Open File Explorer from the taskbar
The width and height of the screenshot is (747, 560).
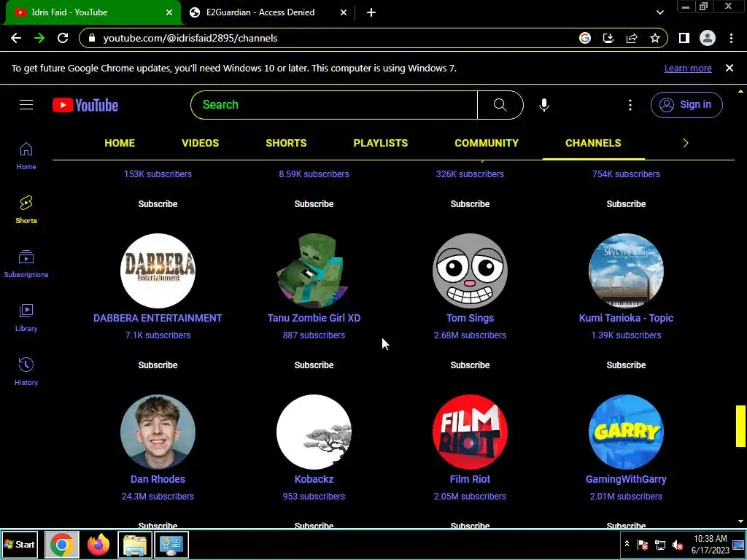tap(135, 544)
